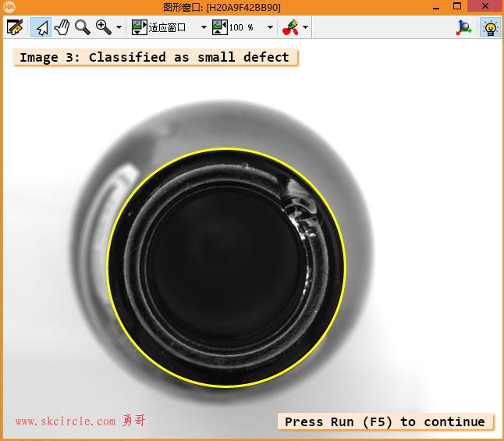The image size is (504, 441).
Task: Expand the cherry paint dropdown arrow
Action: (306, 27)
